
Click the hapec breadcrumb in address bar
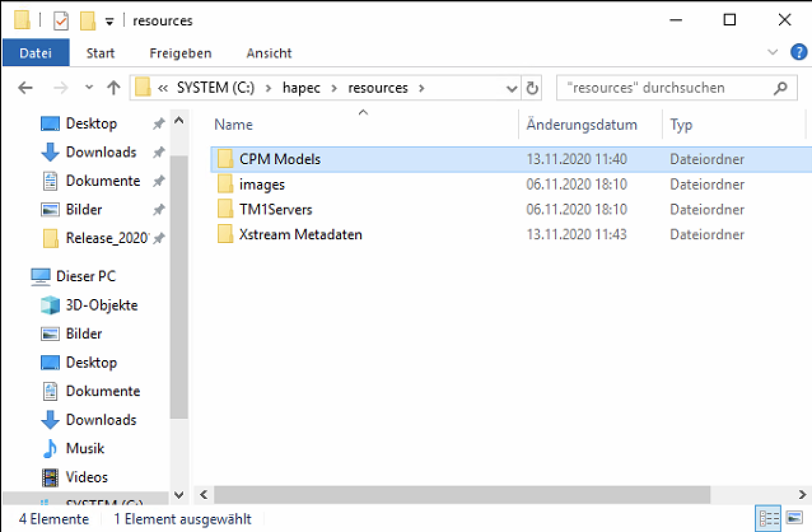coord(302,88)
